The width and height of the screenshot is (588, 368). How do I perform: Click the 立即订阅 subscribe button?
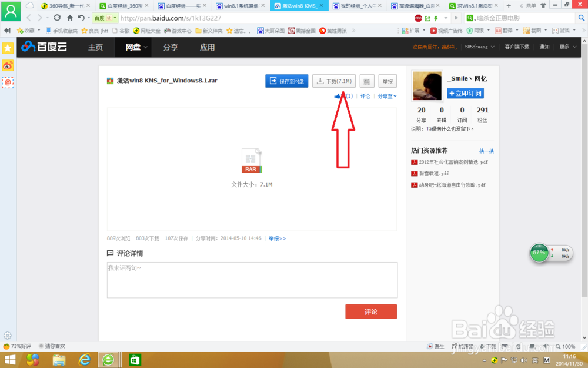[x=465, y=93]
